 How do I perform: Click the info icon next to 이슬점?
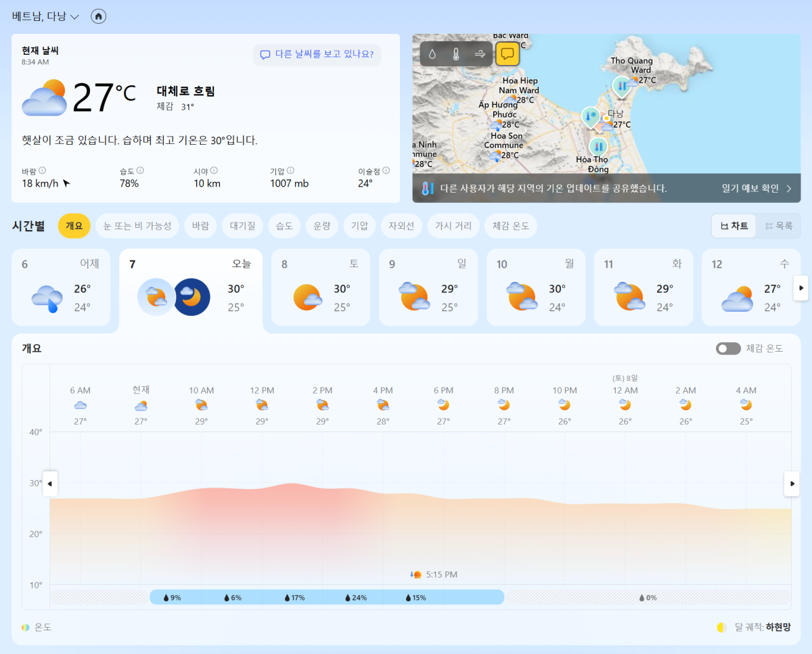386,171
